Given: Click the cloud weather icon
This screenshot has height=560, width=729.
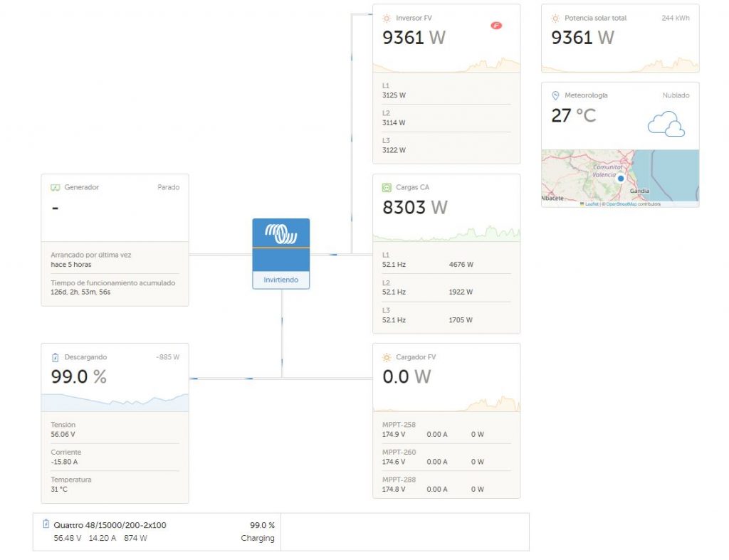Looking at the screenshot, I should (x=666, y=124).
